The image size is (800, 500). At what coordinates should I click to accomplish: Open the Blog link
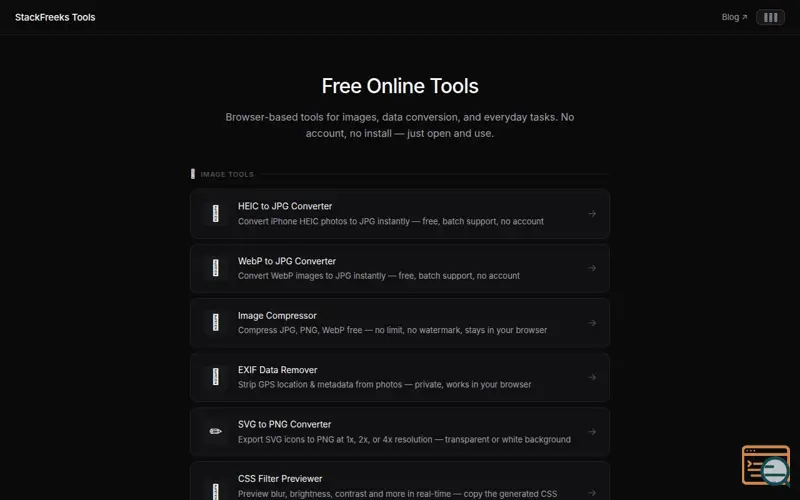pyautogui.click(x=734, y=17)
